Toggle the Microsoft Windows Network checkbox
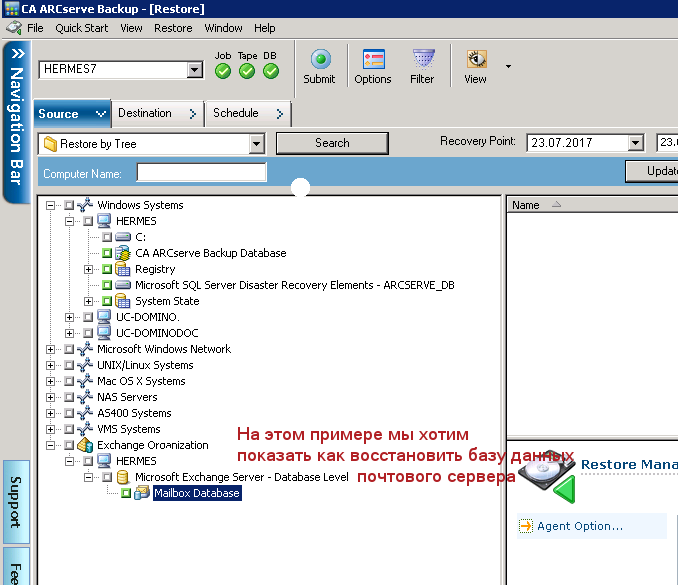Image resolution: width=678 pixels, height=585 pixels. point(69,349)
